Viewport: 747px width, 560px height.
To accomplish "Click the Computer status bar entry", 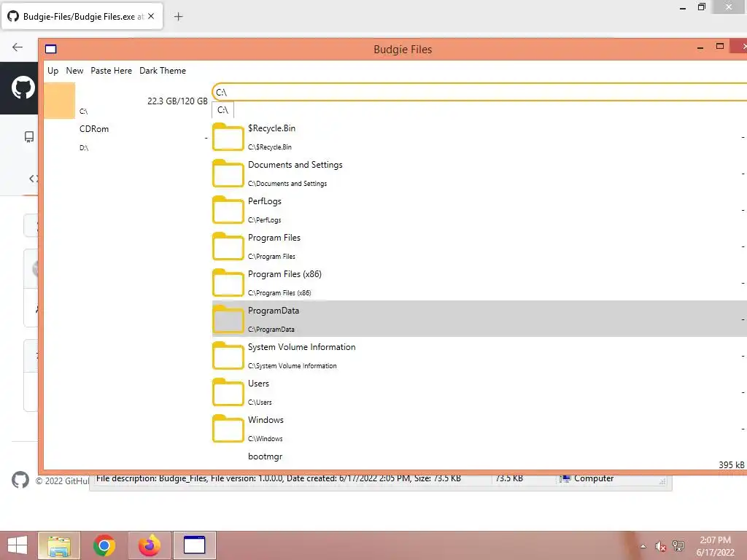I will tap(587, 478).
